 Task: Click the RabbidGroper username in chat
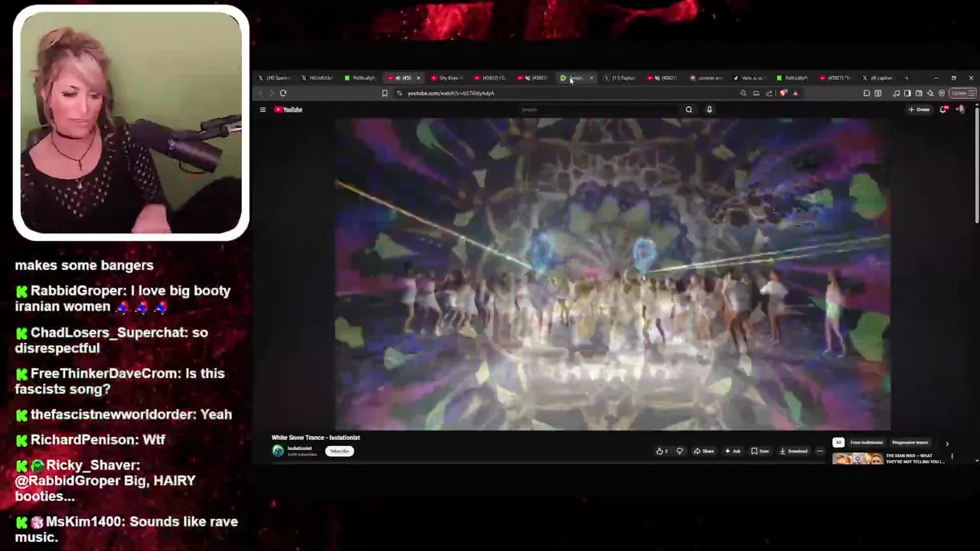(78, 291)
